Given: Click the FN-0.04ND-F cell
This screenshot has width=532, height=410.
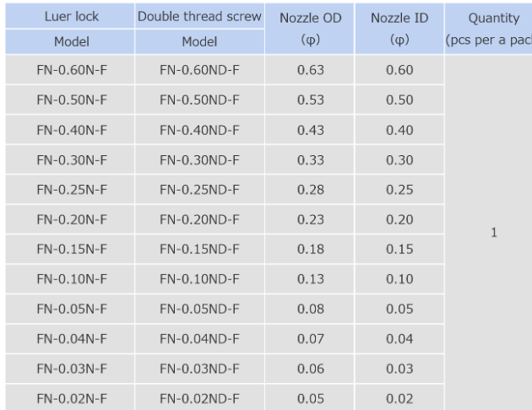Looking at the screenshot, I should pyautogui.click(x=200, y=338).
